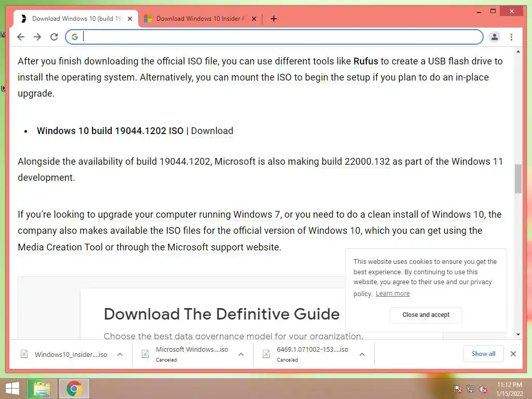Open the Windows Start button
Viewport: 532px width, 399px height.
pyautogui.click(x=12, y=389)
